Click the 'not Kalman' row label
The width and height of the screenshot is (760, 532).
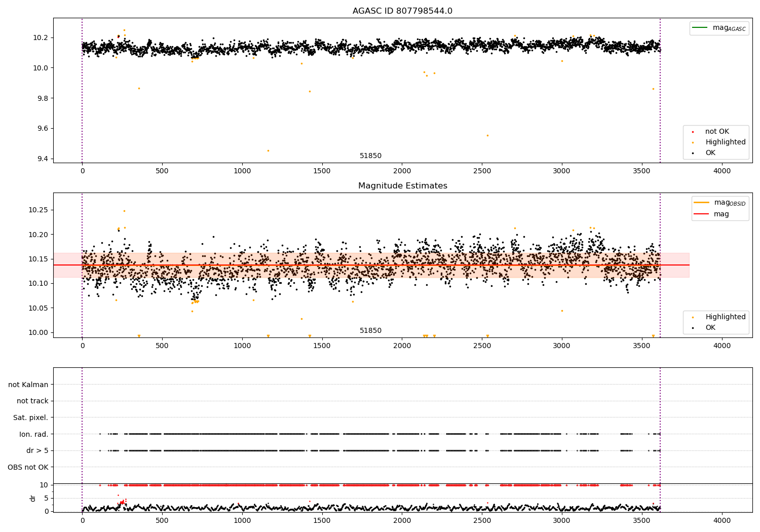pos(28,385)
